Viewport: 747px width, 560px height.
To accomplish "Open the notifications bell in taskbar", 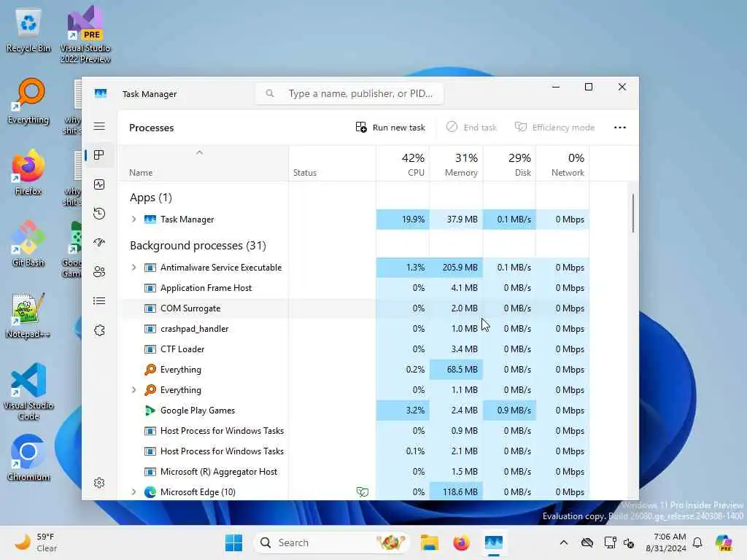I will (x=697, y=542).
